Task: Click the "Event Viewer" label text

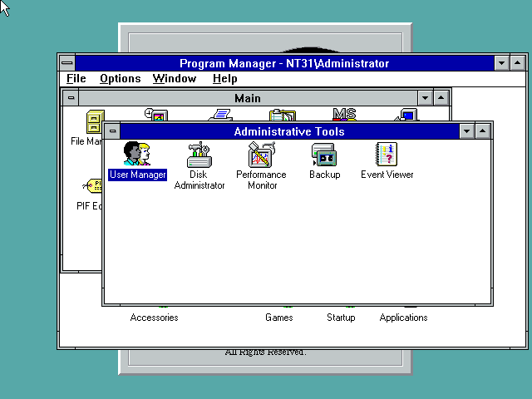Action: point(387,175)
